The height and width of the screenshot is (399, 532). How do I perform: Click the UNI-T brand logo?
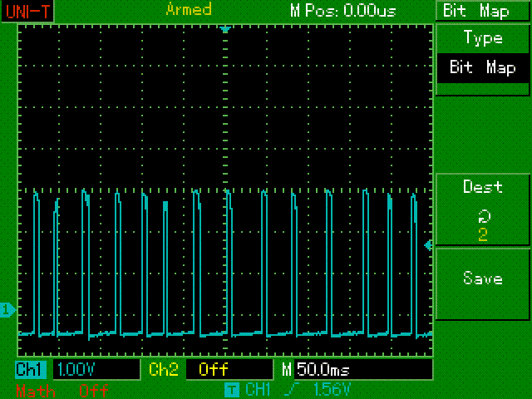(x=27, y=11)
